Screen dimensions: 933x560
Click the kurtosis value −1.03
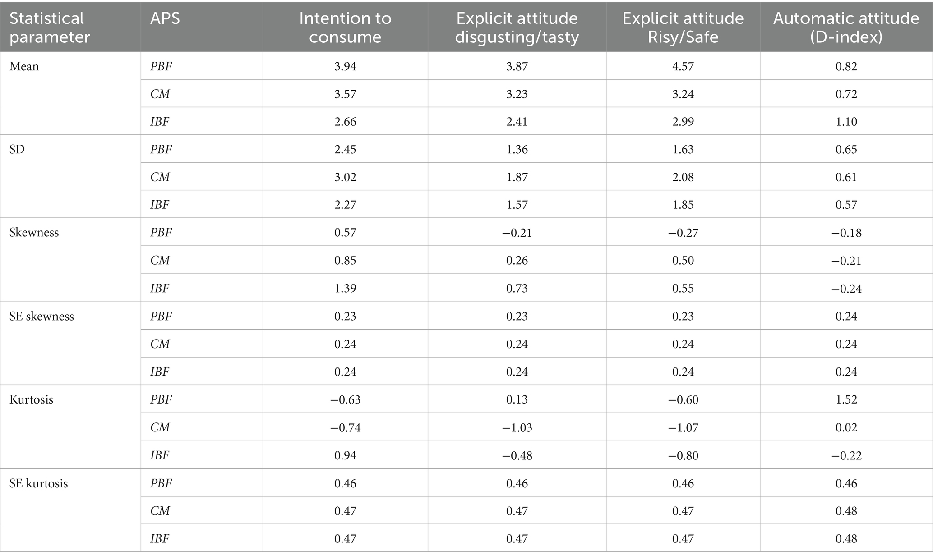pyautogui.click(x=517, y=427)
